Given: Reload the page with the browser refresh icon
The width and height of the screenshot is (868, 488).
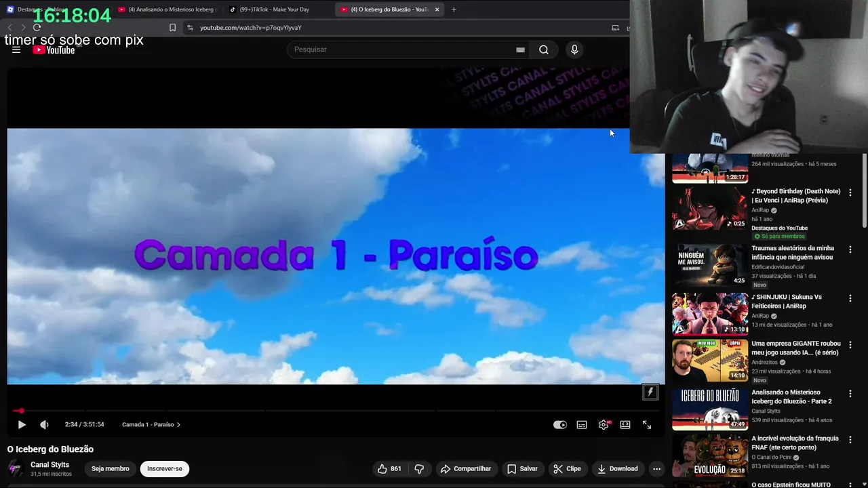Looking at the screenshot, I should click(x=37, y=27).
